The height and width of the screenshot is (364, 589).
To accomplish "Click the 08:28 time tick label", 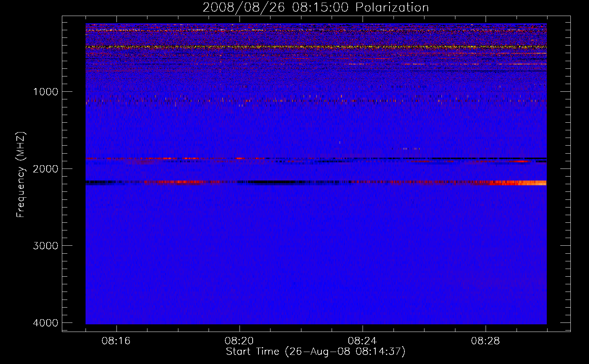I will coord(485,341).
